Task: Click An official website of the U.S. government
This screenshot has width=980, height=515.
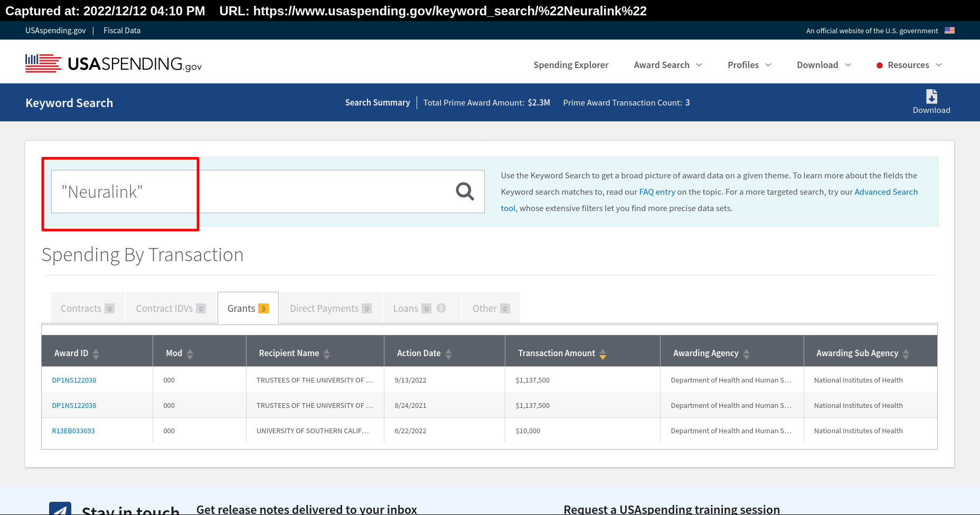Action: (872, 31)
